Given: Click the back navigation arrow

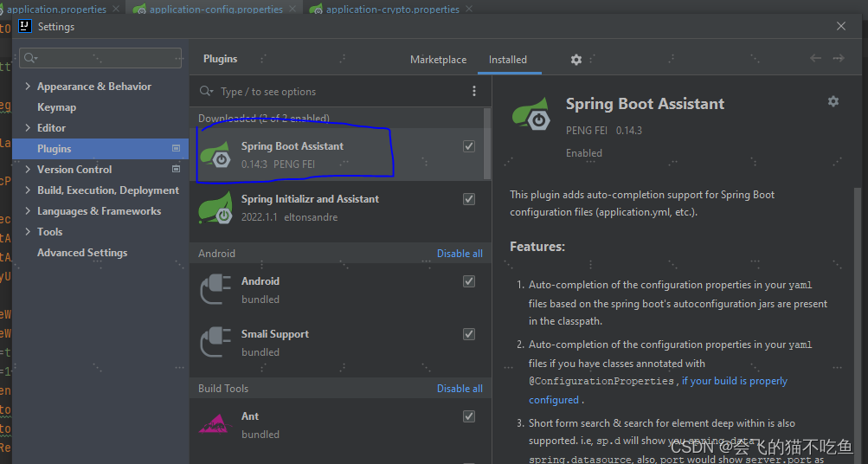Looking at the screenshot, I should point(815,58).
